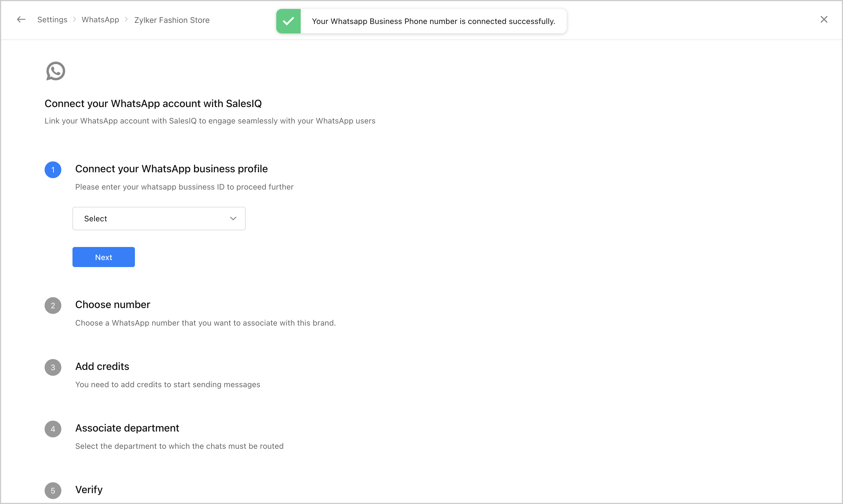Close the setup page with X
843x504 pixels.
coord(824,20)
